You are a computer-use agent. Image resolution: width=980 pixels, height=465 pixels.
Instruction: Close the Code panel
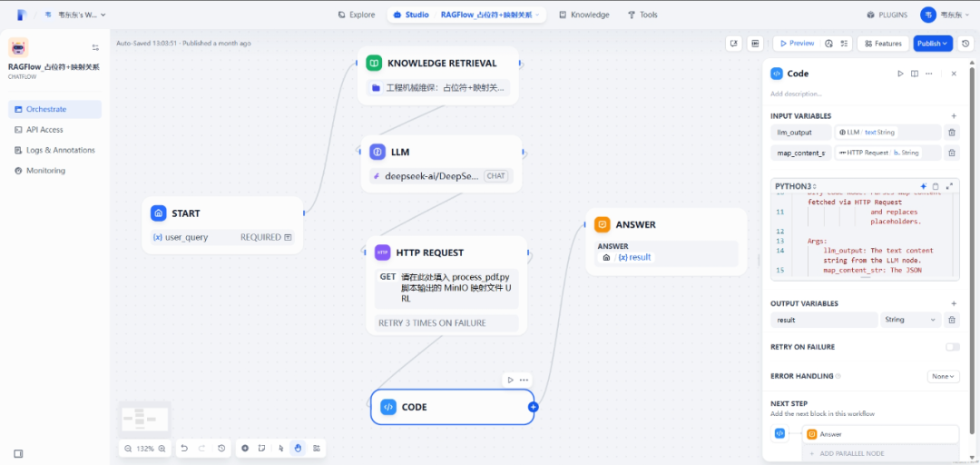pyautogui.click(x=954, y=74)
